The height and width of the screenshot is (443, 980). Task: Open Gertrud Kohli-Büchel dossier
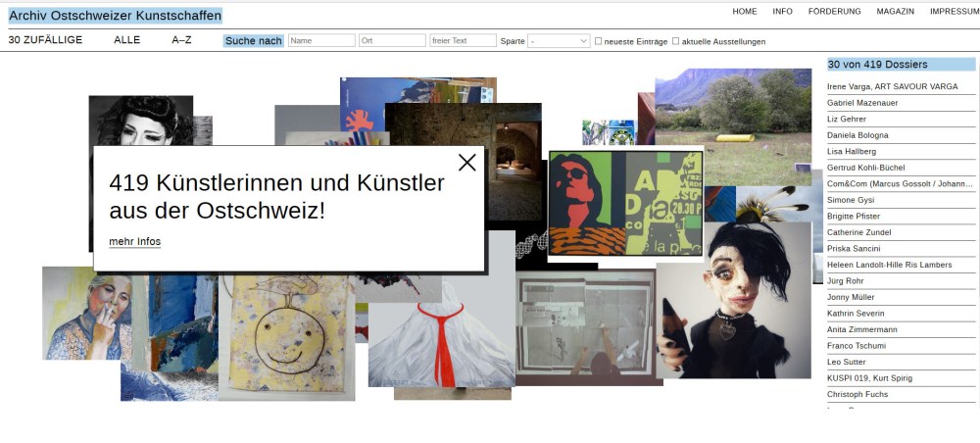tap(901, 168)
